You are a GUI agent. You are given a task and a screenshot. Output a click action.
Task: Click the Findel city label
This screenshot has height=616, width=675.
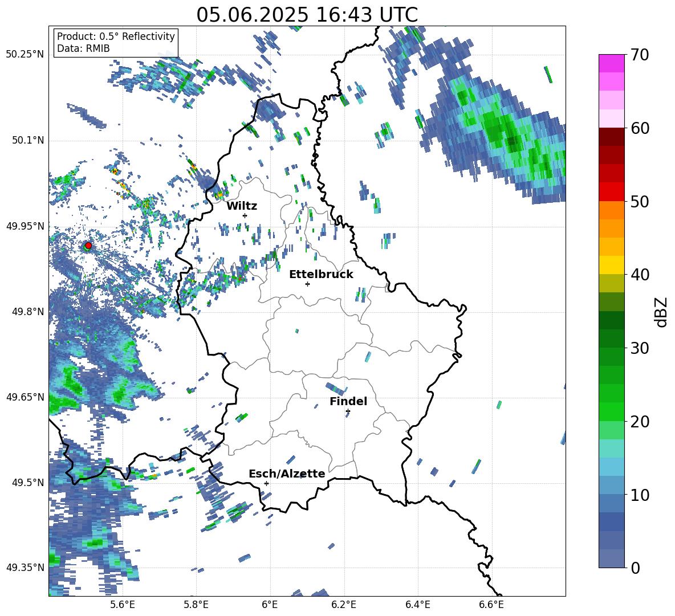pyautogui.click(x=348, y=401)
